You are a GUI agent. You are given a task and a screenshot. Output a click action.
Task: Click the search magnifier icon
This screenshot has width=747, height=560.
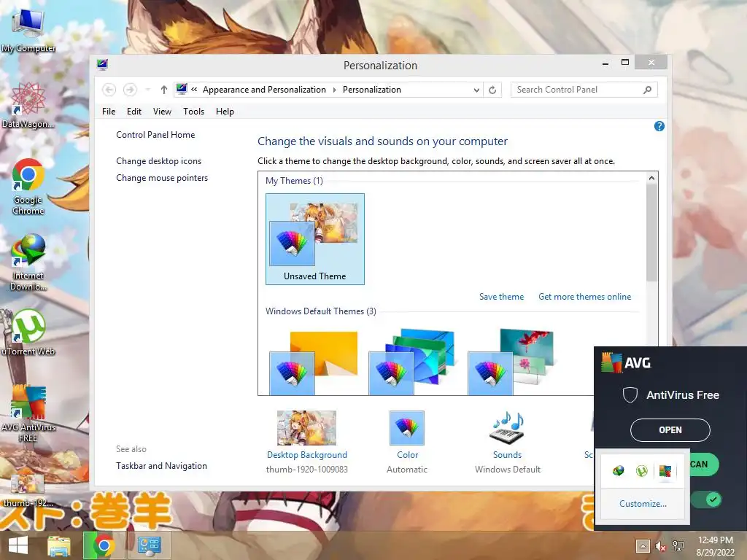(648, 90)
